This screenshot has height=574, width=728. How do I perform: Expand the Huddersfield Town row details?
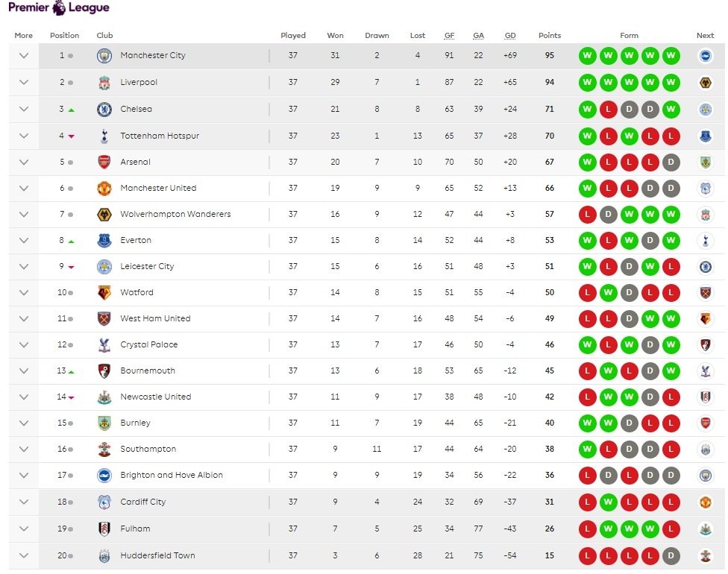pos(23,555)
